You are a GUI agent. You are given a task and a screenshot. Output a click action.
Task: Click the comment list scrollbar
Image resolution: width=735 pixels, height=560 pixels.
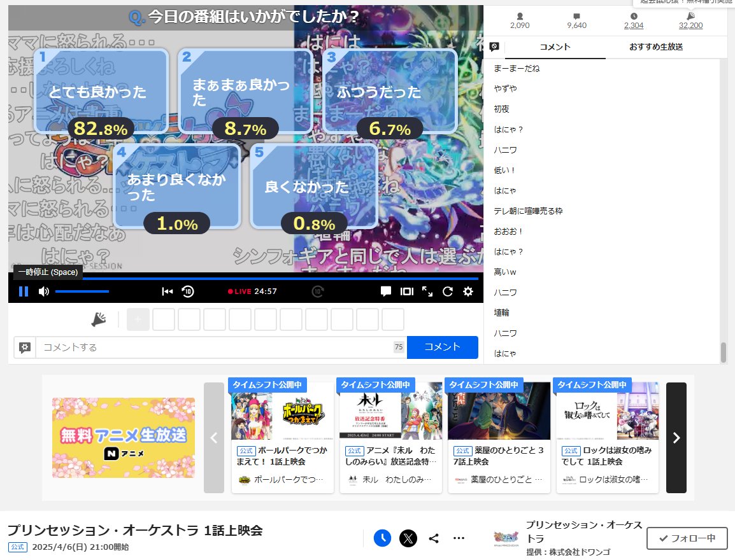(724, 352)
